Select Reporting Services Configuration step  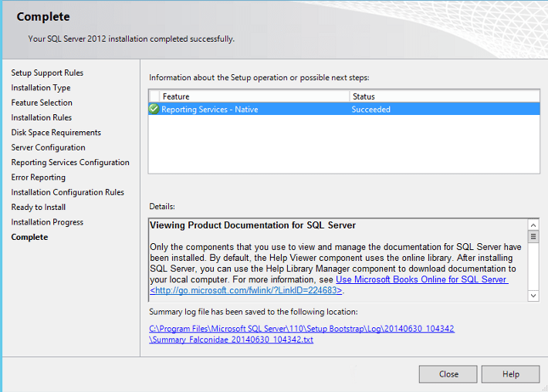point(70,162)
